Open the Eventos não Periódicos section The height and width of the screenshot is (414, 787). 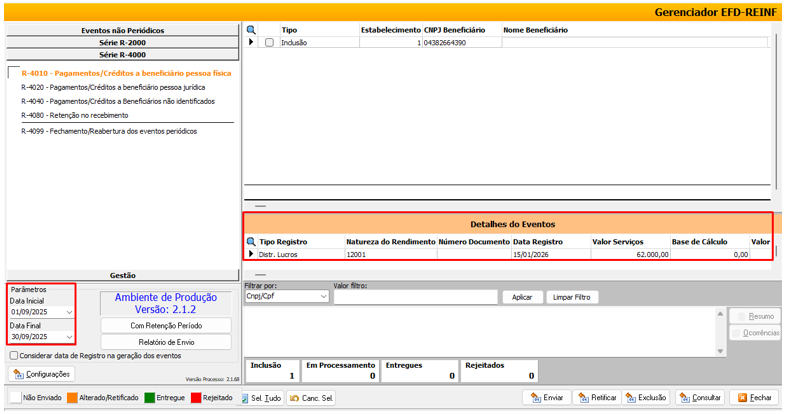(x=122, y=31)
